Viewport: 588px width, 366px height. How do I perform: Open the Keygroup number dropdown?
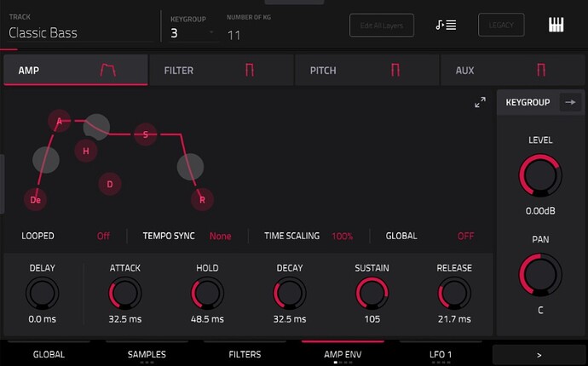point(193,33)
